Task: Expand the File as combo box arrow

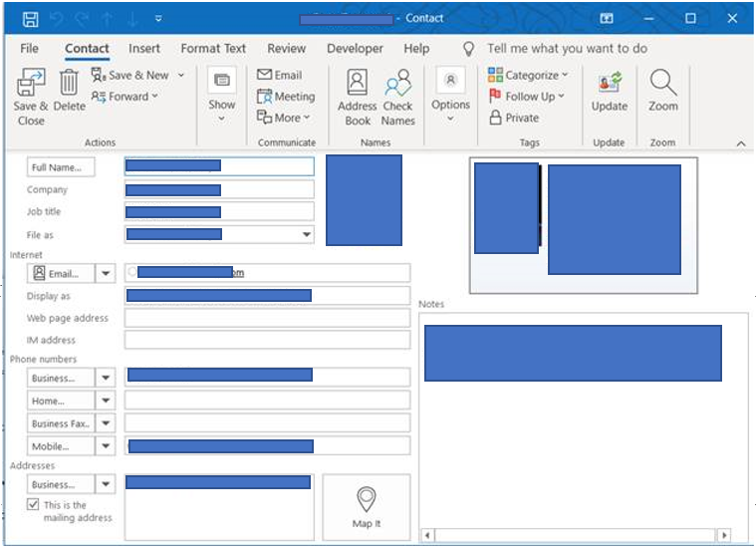Action: (306, 234)
